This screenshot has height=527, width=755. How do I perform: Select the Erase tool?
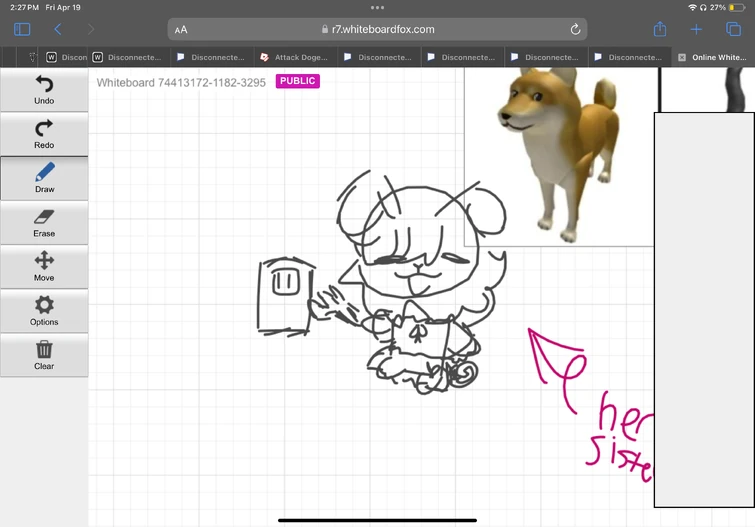tap(44, 222)
